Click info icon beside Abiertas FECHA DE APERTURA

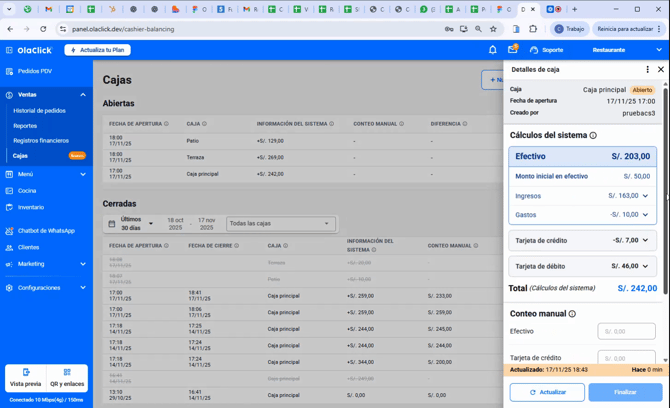(166, 124)
